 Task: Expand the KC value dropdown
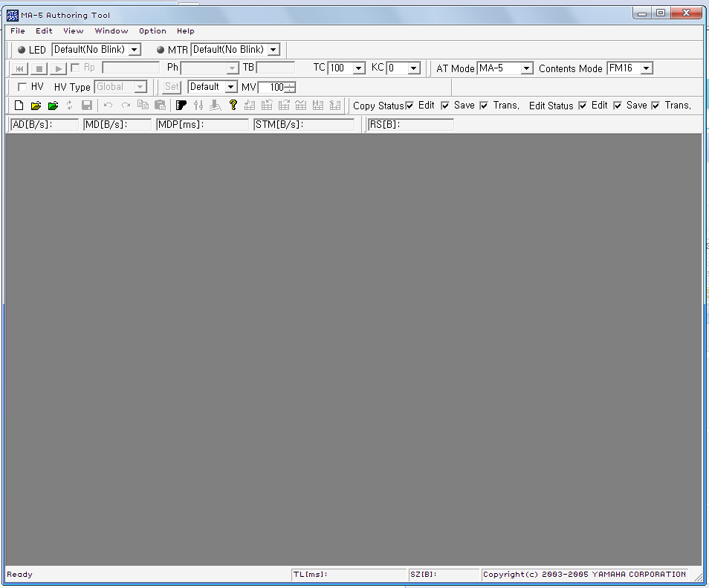point(414,68)
